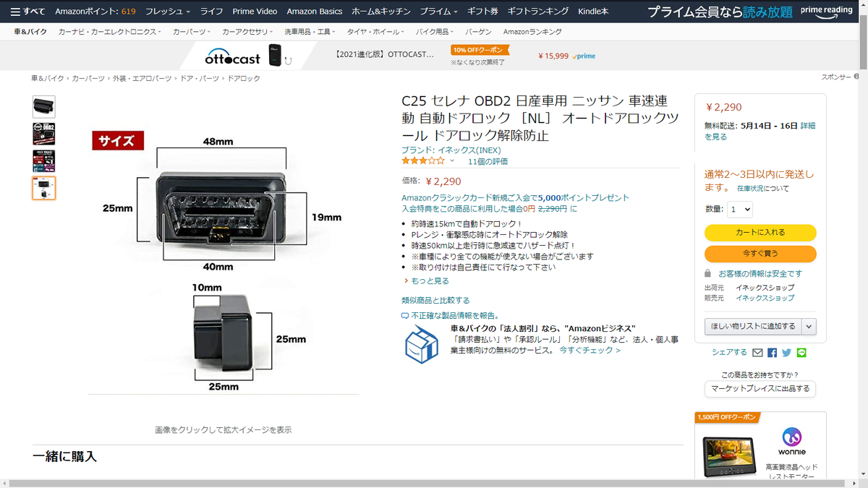
Task: Click the wonnie headrest monitor image
Action: click(729, 455)
